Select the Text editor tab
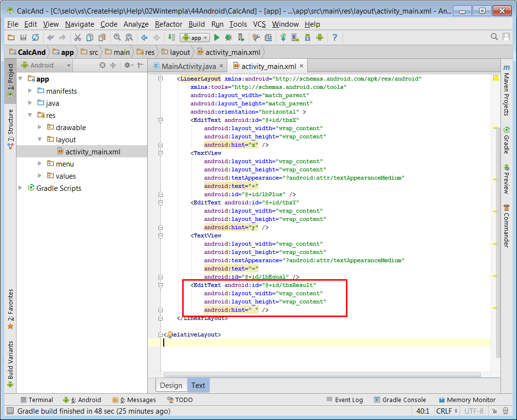Screen dimensions: 517x420 pyautogui.click(x=198, y=386)
